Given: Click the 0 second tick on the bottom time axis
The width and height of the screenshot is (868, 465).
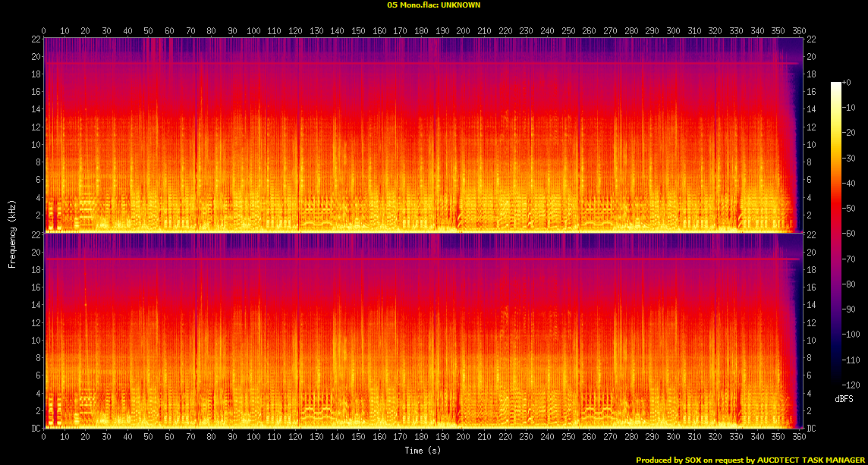Looking at the screenshot, I should point(44,437).
